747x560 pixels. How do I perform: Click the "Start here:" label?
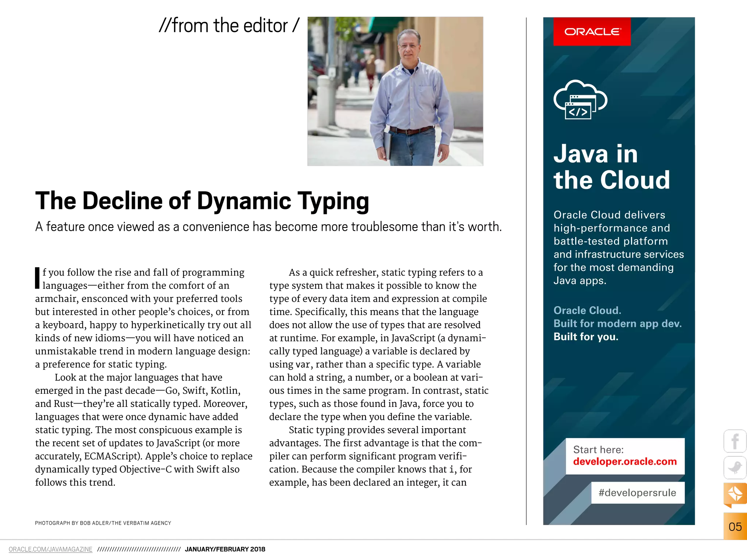click(598, 450)
